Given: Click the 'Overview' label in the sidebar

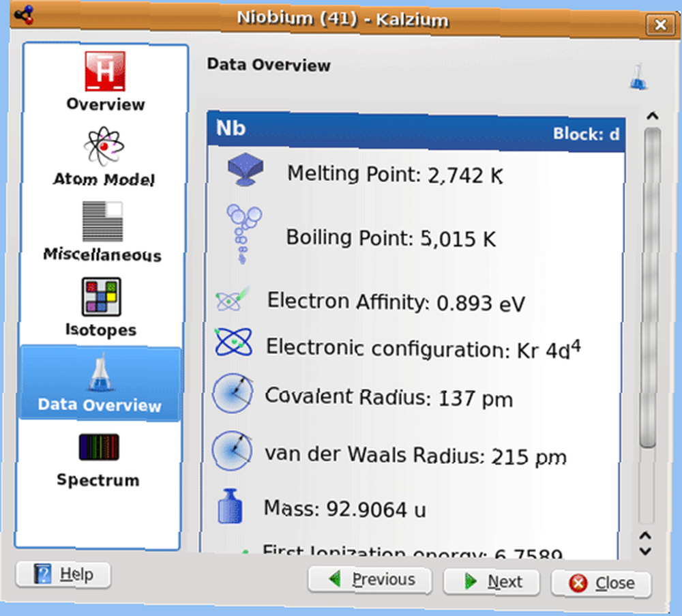Looking at the screenshot, I should tap(105, 104).
